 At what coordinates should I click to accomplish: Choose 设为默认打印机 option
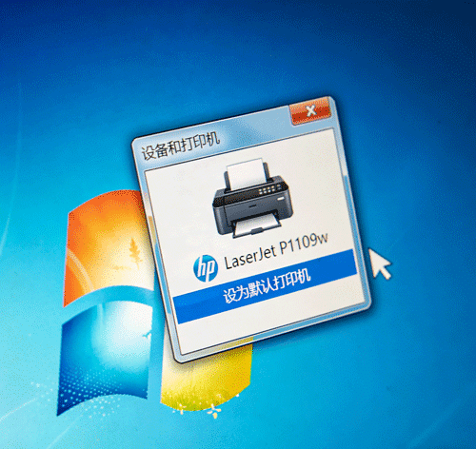tap(266, 286)
